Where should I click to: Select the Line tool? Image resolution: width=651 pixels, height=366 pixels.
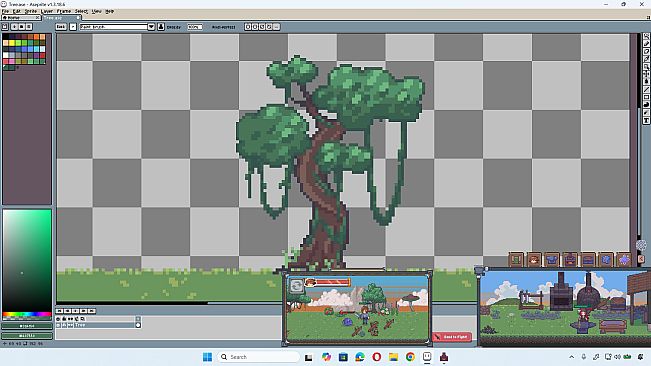pyautogui.click(x=646, y=89)
